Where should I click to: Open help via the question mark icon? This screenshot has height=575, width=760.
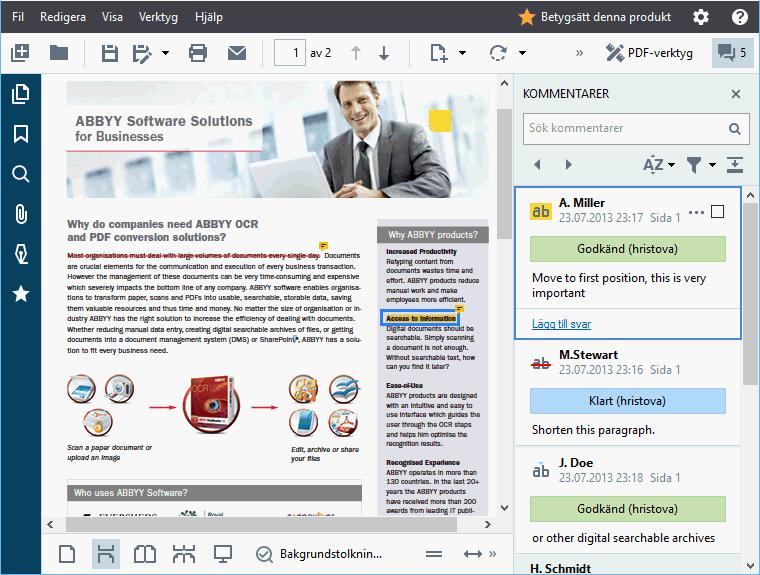740,17
